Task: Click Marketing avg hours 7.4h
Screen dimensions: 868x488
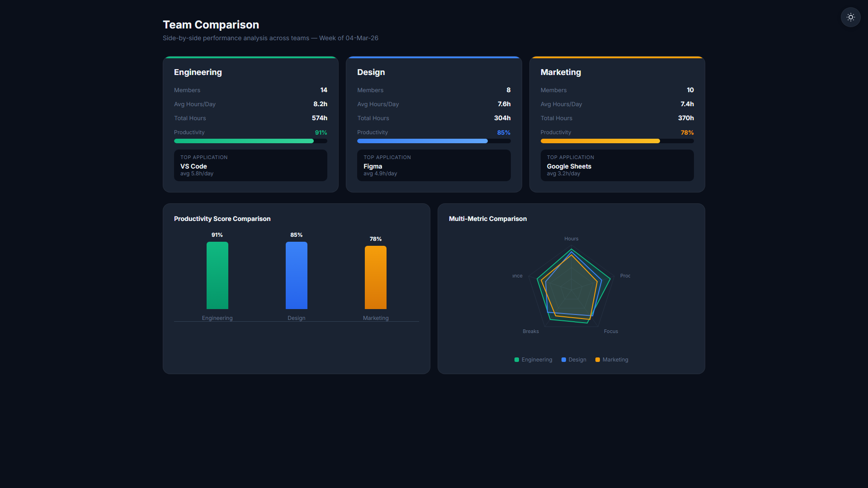Action: pyautogui.click(x=687, y=104)
